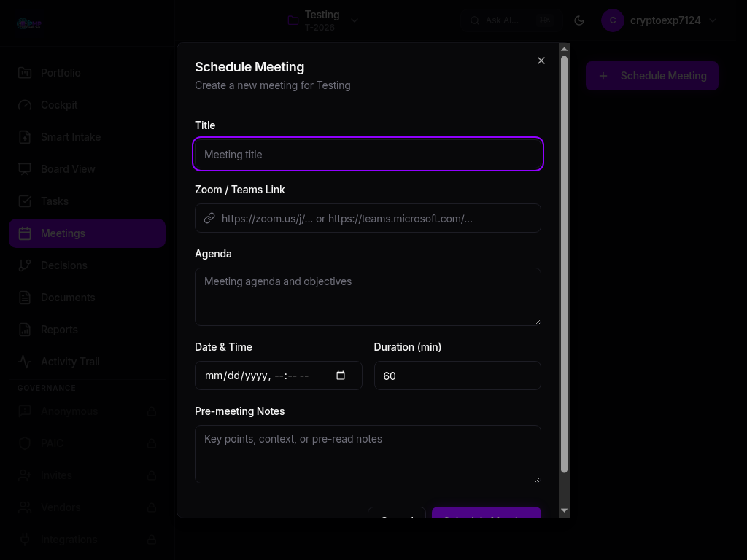Expand the Testing project dropdown chevron

click(355, 20)
